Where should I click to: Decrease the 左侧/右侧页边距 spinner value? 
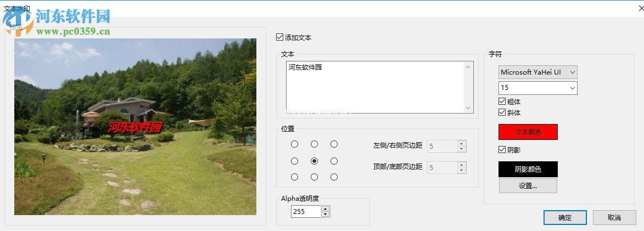tap(462, 149)
